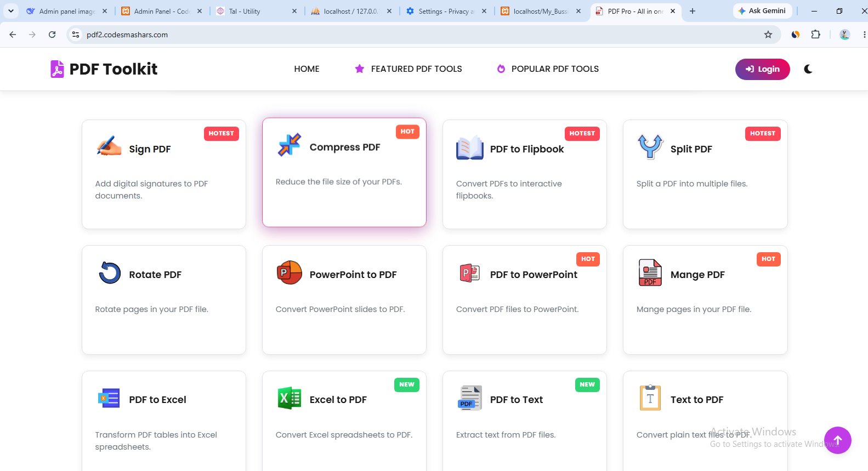Click 'Split a PDF into multiple files.' text
Viewport: 868px width, 471px height.
tap(692, 184)
